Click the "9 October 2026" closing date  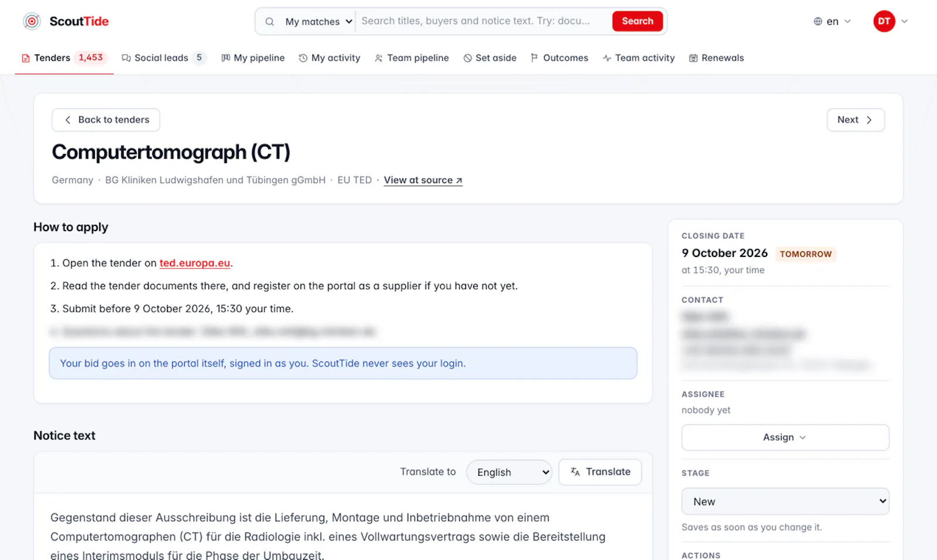tap(724, 253)
